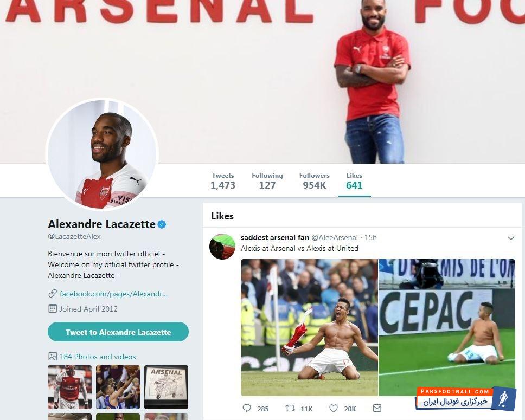The height and width of the screenshot is (420, 525).
Task: Click the photos and videos media icon
Action: coord(53,357)
